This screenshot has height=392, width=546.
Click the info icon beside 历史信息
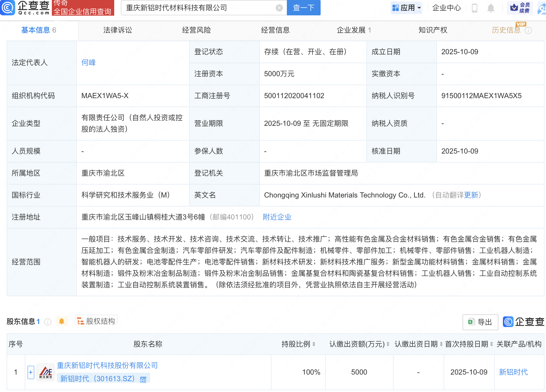[529, 30]
